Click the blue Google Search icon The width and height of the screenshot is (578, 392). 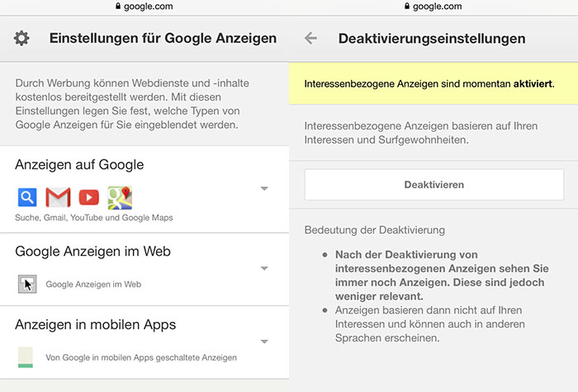[x=27, y=197]
